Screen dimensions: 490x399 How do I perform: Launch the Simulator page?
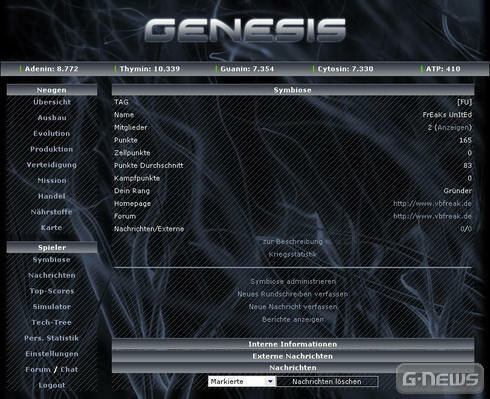pos(52,306)
